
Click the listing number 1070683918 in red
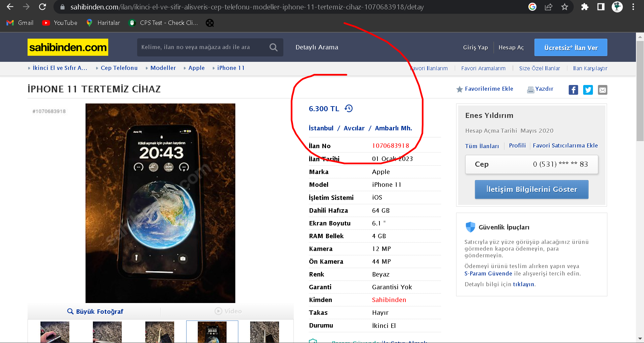click(391, 146)
